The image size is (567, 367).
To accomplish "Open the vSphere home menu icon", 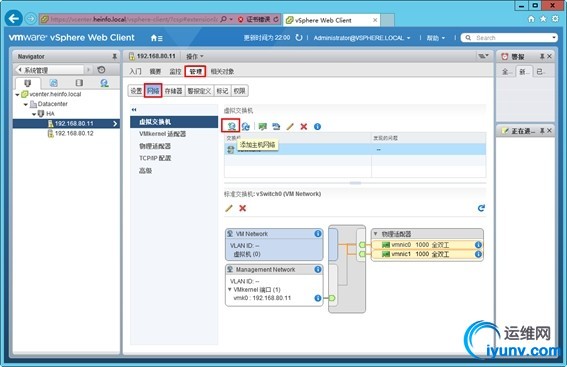I will click(156, 38).
